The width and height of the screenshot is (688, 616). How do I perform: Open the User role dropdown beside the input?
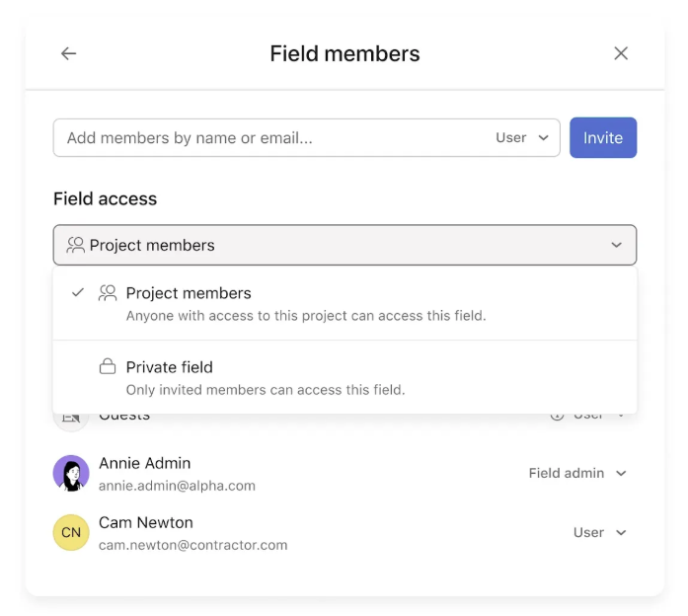coord(522,138)
